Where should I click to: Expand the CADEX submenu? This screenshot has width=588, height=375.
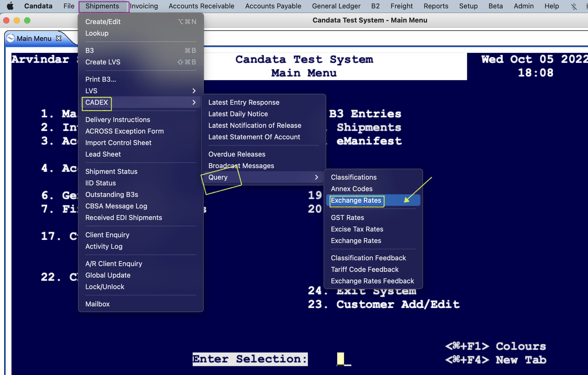click(x=141, y=102)
